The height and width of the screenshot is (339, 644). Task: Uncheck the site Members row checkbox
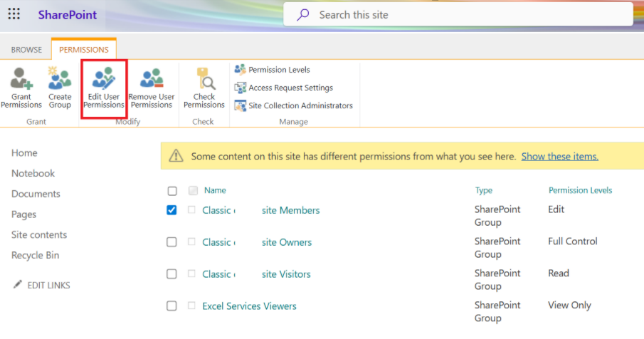pyautogui.click(x=171, y=210)
